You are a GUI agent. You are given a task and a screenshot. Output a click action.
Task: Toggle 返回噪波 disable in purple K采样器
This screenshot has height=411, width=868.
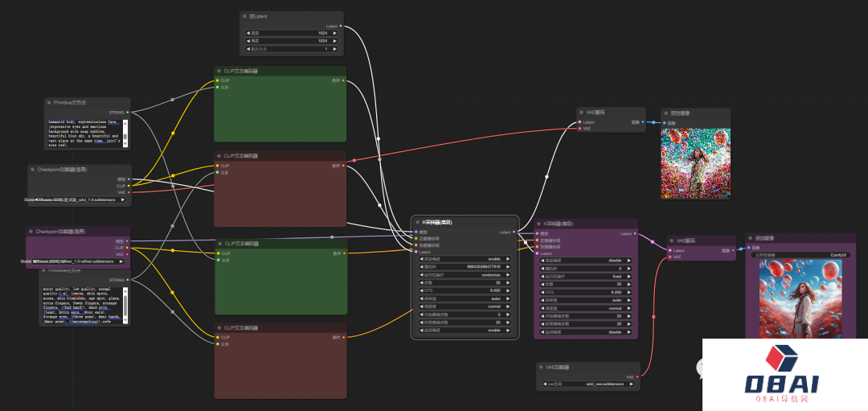pyautogui.click(x=585, y=332)
